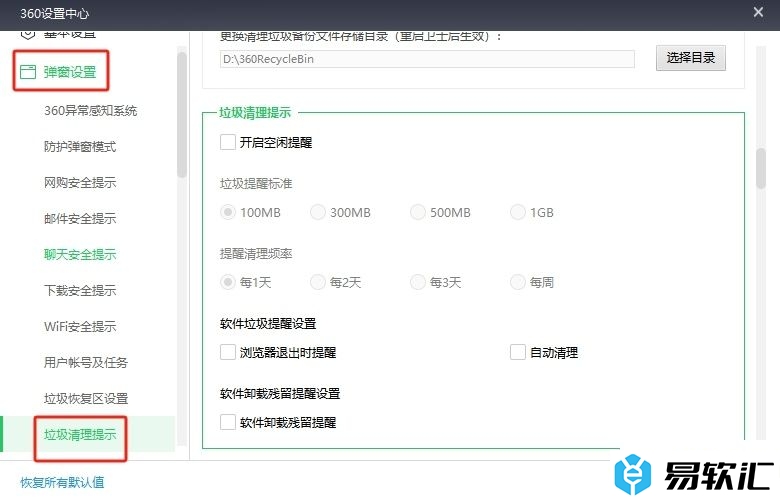Select 聊天安全提示 in sidebar
This screenshot has height=500, width=780.
[x=80, y=255]
